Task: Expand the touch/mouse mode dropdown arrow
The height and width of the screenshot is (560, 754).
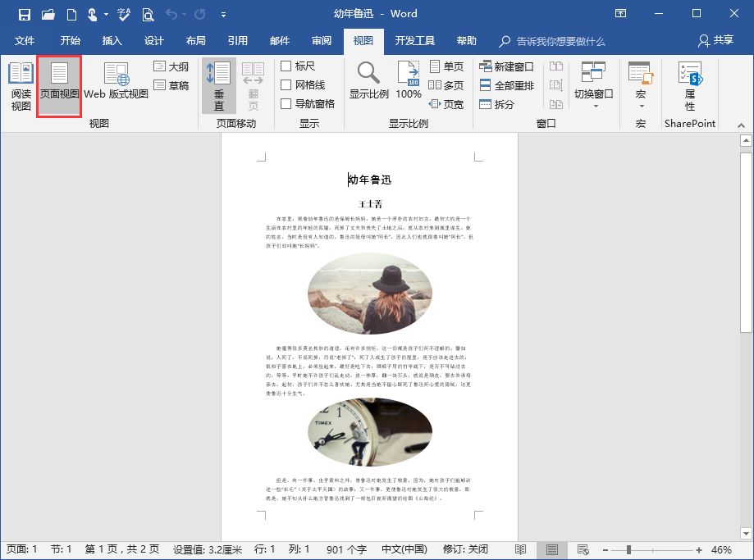Action: (107, 15)
